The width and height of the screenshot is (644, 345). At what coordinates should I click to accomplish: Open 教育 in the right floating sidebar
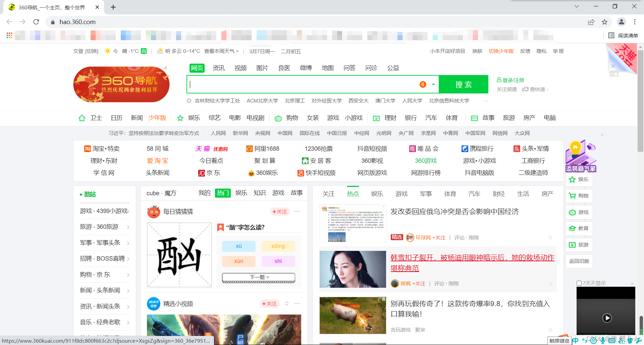[x=579, y=228]
